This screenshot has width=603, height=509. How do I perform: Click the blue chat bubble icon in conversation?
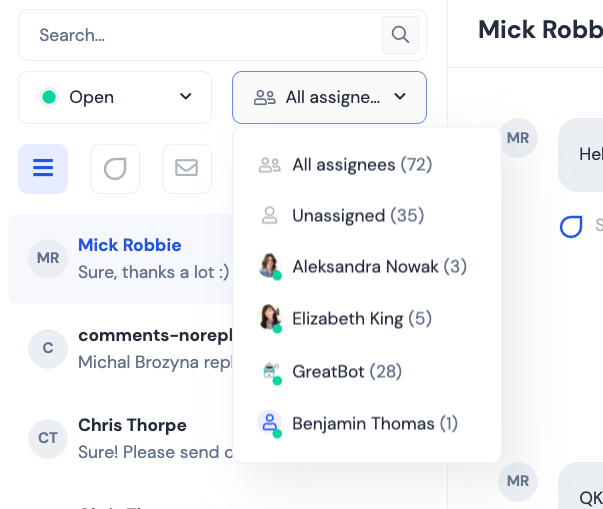pos(571,226)
